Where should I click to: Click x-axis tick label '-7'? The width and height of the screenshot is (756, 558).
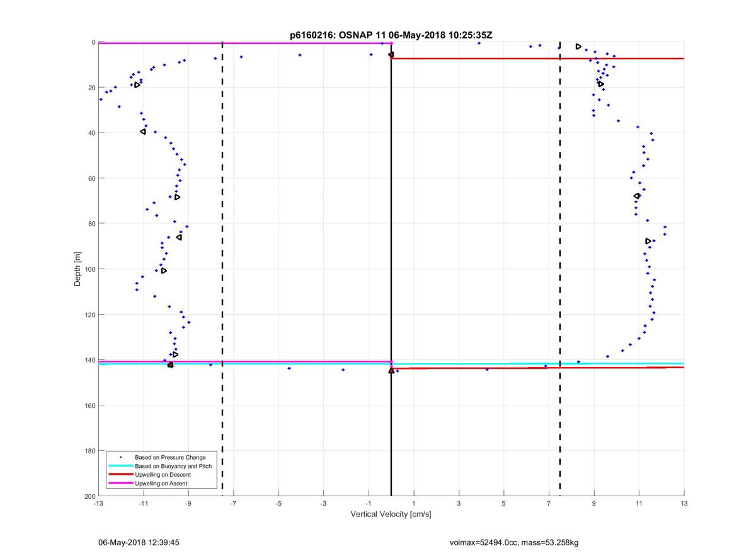(x=233, y=503)
